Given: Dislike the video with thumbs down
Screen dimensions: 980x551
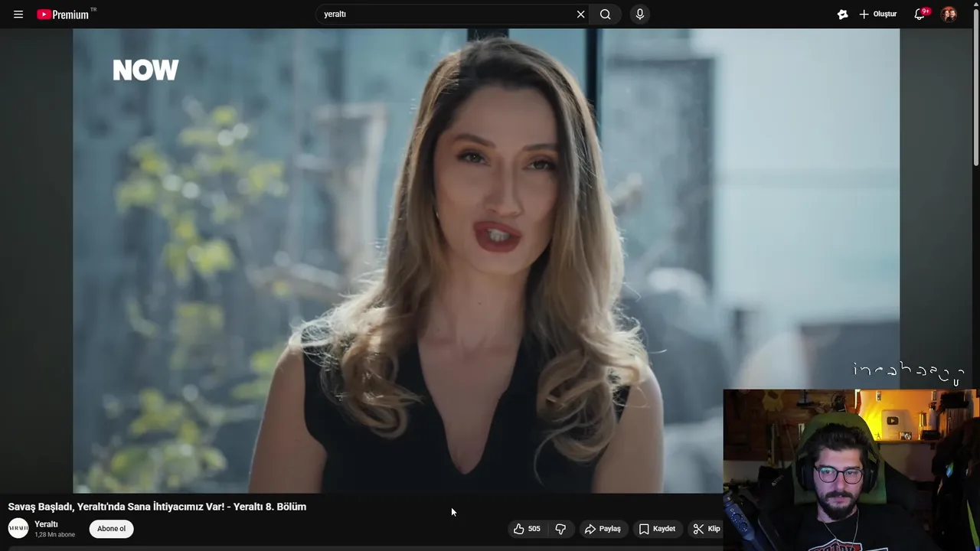Looking at the screenshot, I should [560, 529].
